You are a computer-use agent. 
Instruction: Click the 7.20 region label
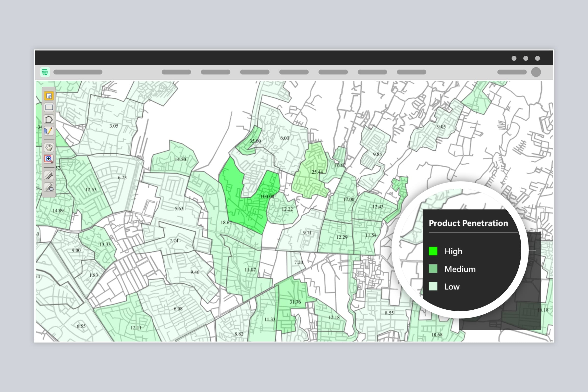pos(298,262)
